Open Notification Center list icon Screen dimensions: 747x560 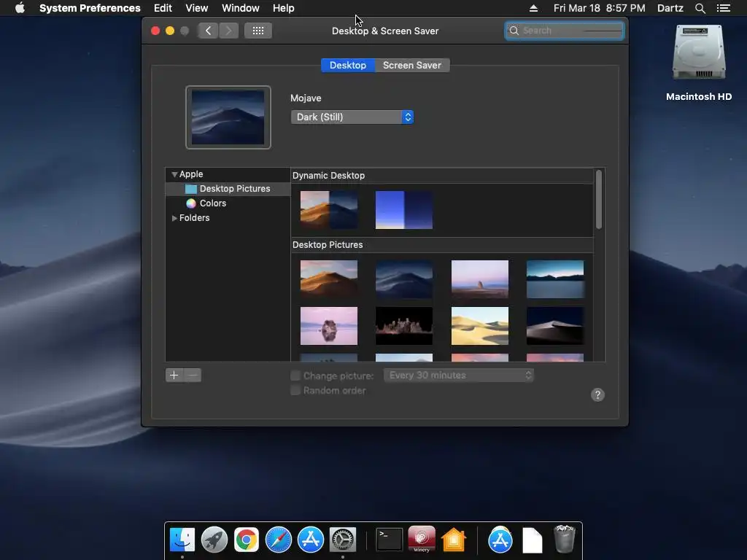point(724,8)
